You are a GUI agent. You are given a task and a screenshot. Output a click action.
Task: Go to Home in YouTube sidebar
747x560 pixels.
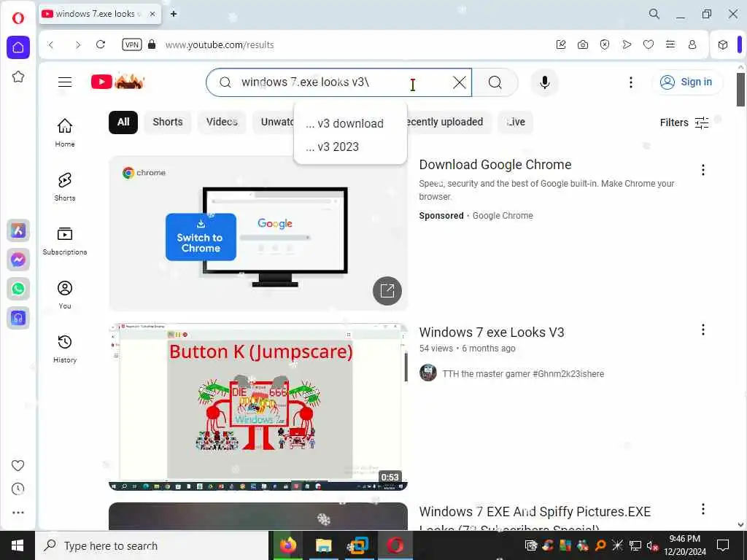tap(65, 133)
